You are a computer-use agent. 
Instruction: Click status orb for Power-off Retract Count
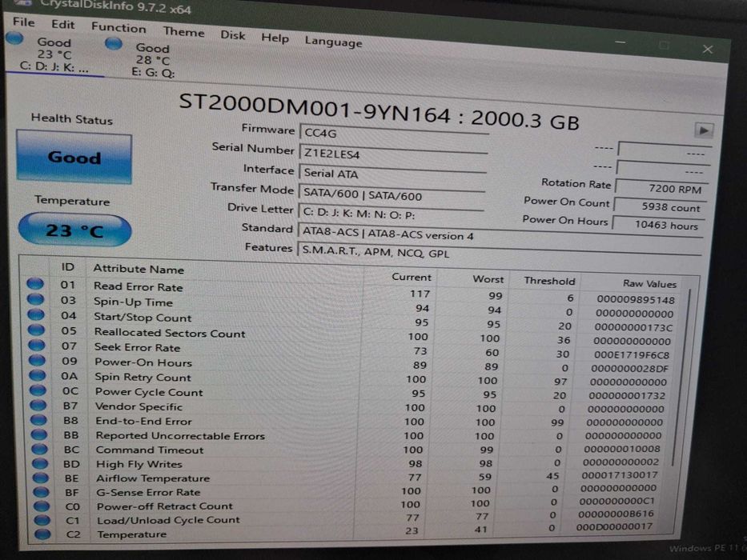(42, 506)
